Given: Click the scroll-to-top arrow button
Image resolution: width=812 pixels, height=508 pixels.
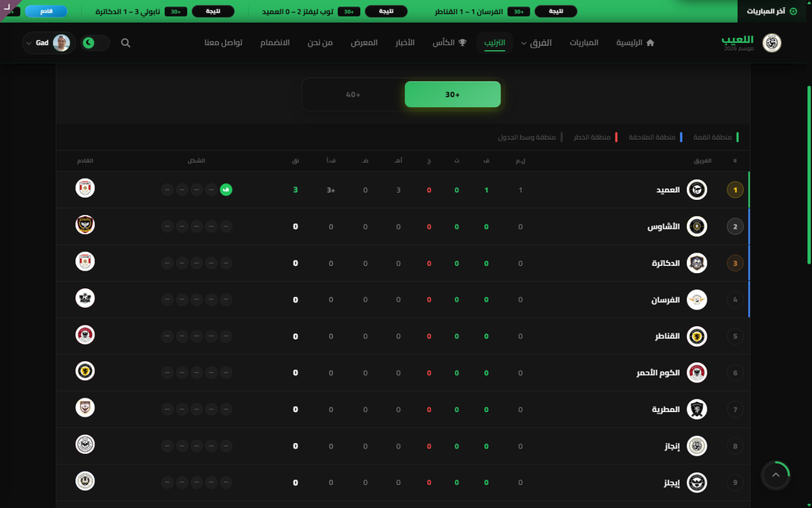Looking at the screenshot, I should click(776, 475).
